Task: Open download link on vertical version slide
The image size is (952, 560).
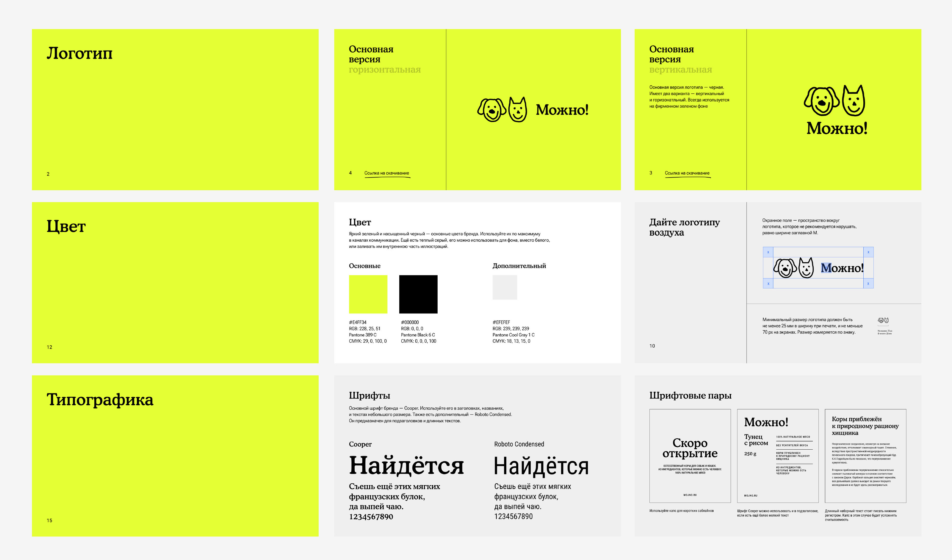Action: 687,173
